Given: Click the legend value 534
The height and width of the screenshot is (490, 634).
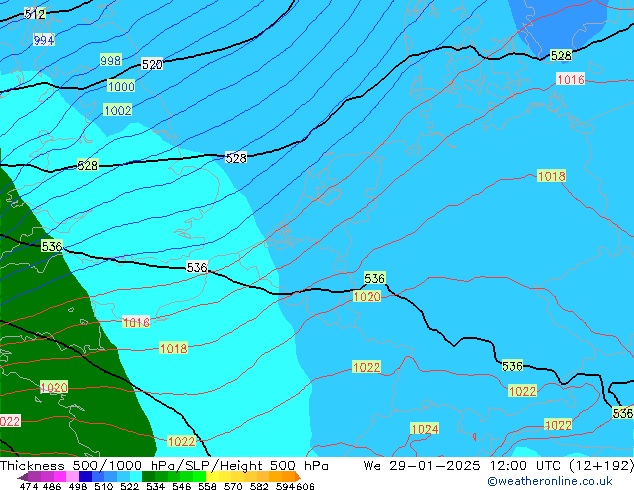Looking at the screenshot, I should 155,486.
